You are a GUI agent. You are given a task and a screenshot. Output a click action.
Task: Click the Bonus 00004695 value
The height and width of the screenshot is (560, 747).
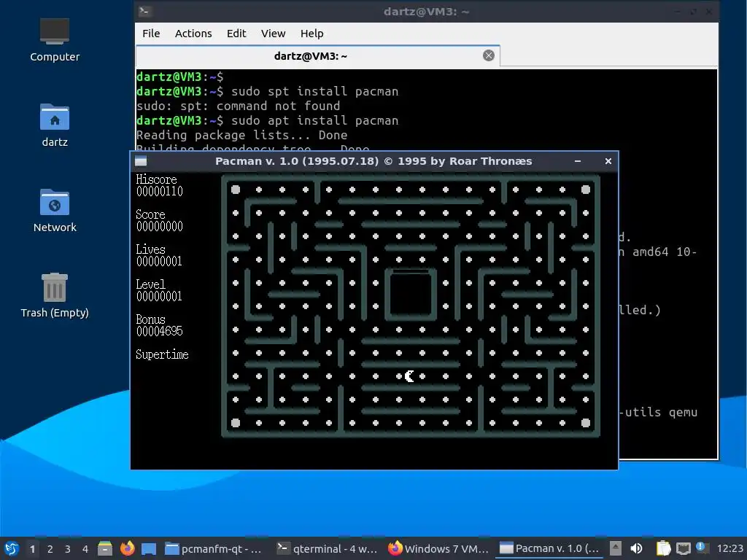pyautogui.click(x=160, y=331)
